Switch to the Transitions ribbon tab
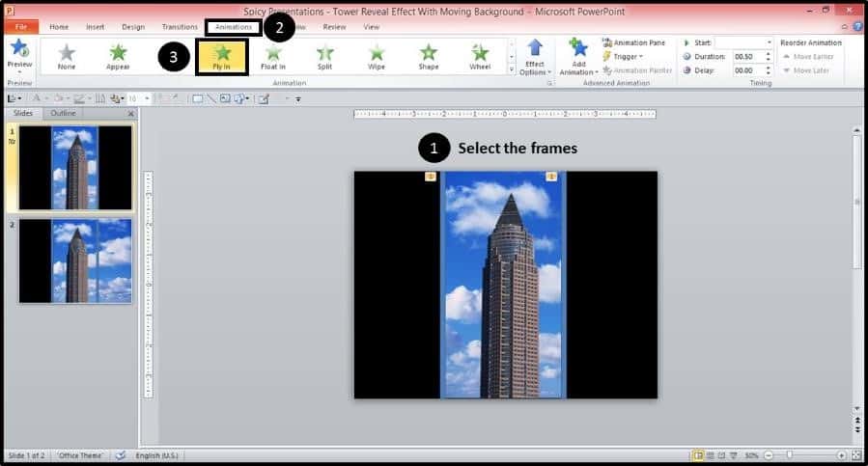The width and height of the screenshot is (868, 466). [180, 27]
